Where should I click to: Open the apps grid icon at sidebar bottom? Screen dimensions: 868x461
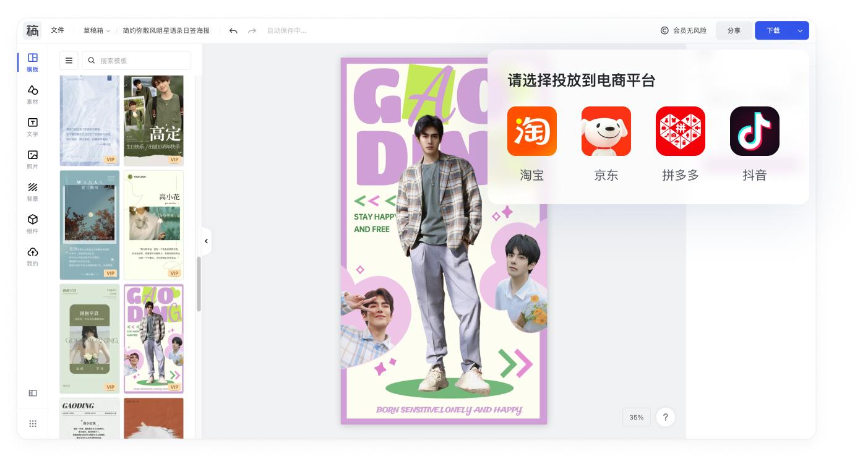33,423
